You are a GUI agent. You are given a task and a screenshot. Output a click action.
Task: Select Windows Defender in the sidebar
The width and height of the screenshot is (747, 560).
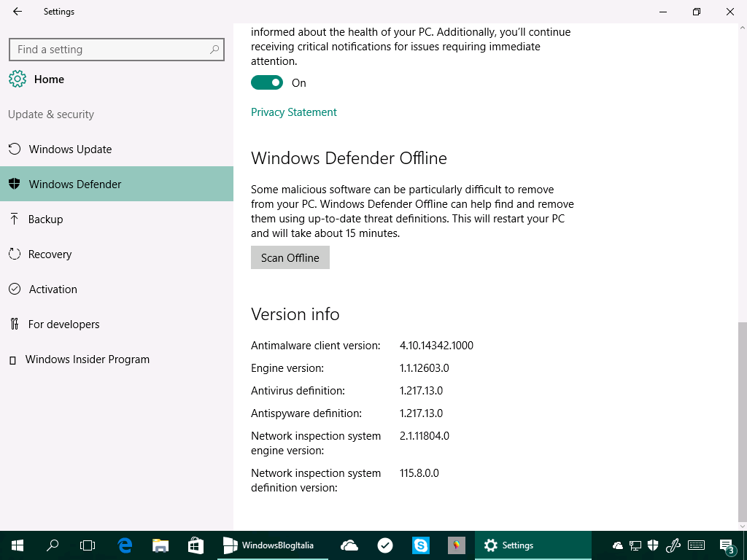pos(117,184)
